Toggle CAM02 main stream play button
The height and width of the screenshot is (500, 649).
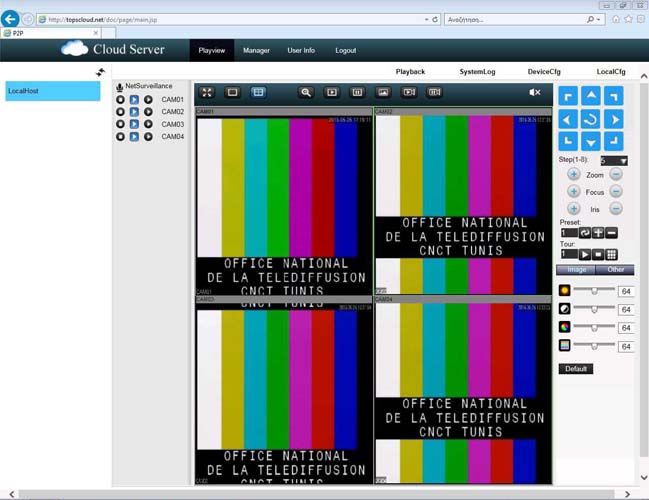(x=134, y=112)
